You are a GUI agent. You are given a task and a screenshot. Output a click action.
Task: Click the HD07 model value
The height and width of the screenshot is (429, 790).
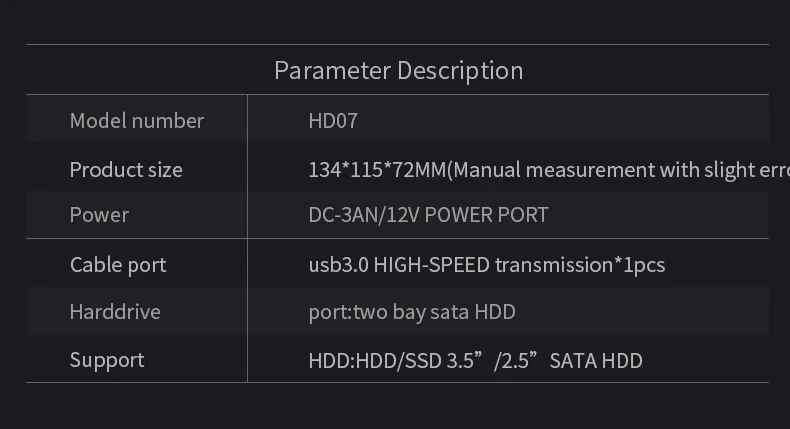coord(333,121)
